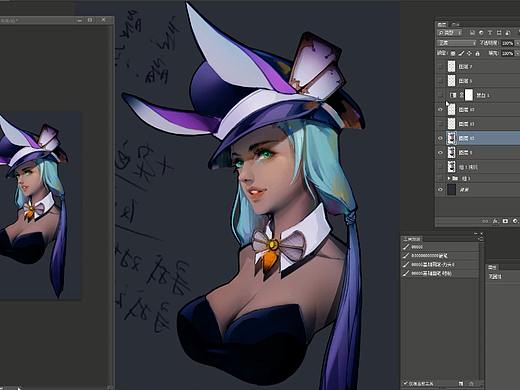Minimize the left floating reference window
Image resolution: width=520 pixels, height=390 pixels.
click(79, 20)
